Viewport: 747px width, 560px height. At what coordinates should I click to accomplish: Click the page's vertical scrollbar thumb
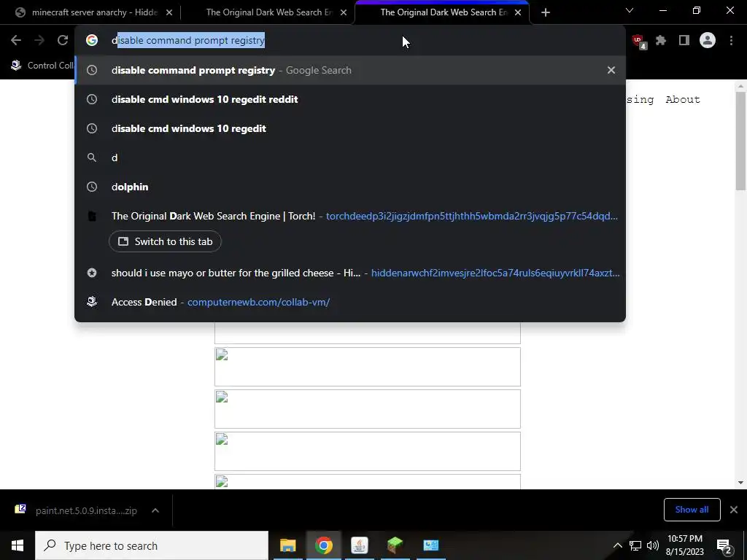click(740, 141)
